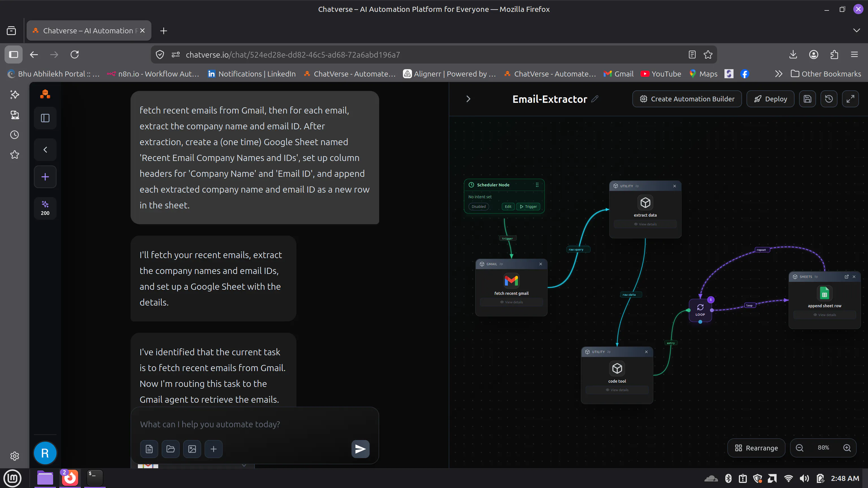Click the 80% zoom level value
Screen dimensions: 868x488
point(824,448)
